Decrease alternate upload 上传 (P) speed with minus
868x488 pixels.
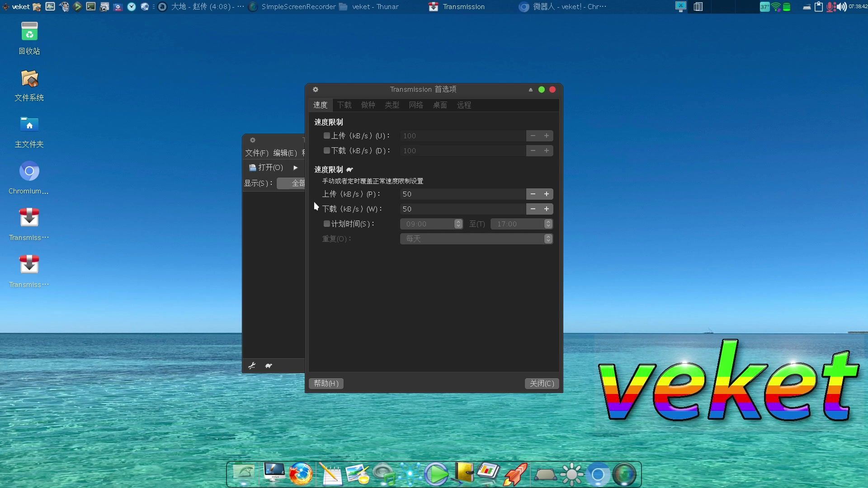[x=533, y=194]
